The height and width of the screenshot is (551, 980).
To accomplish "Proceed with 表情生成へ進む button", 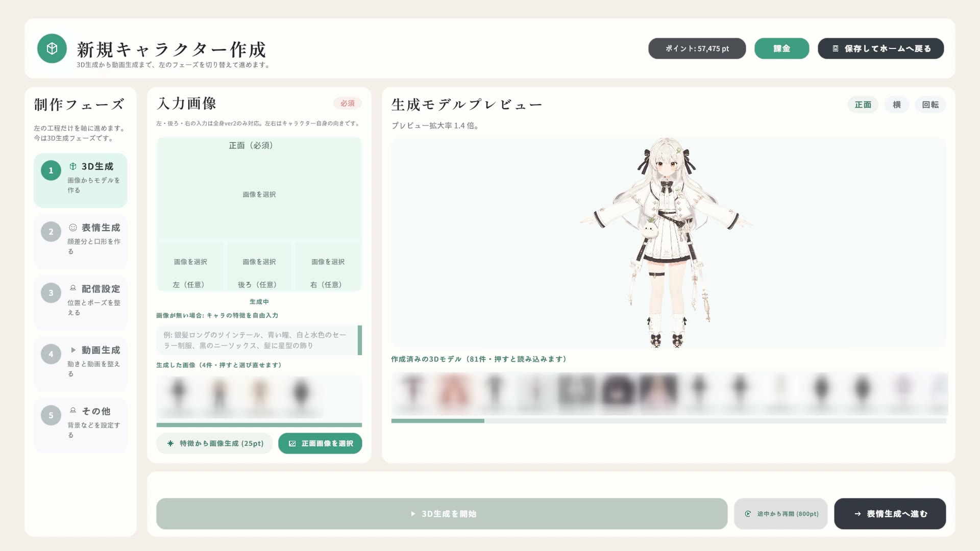I will (x=890, y=514).
